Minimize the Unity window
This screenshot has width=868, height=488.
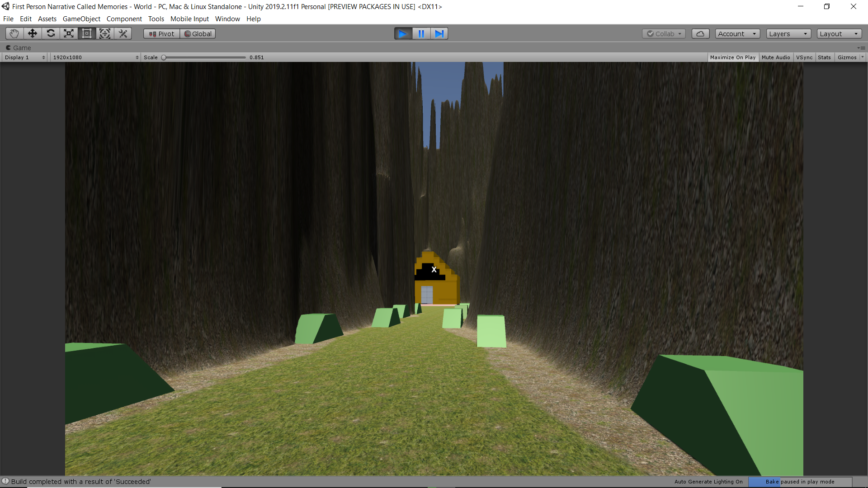coord(801,6)
